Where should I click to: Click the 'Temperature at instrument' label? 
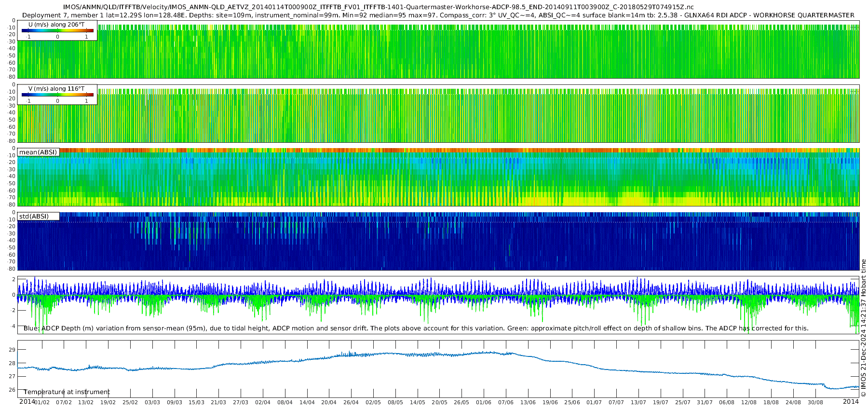pyautogui.click(x=67, y=392)
